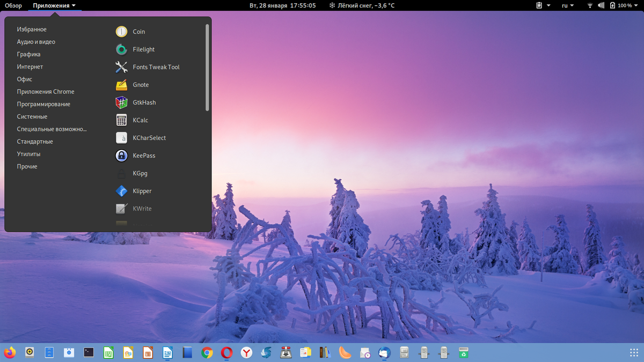Screen dimensions: 644x362
Task: Select the Аудио и видео category
Action: point(36,42)
